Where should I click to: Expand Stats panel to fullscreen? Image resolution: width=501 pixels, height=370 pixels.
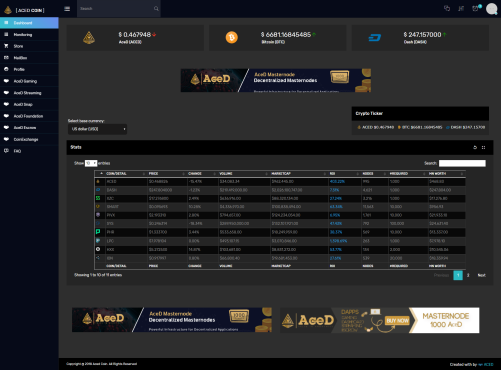pyautogui.click(x=483, y=147)
